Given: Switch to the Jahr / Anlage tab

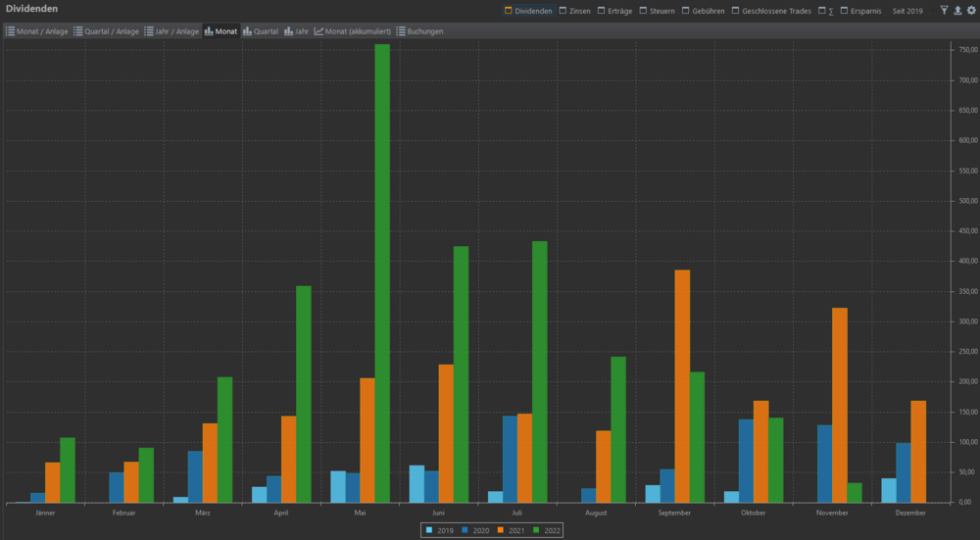Looking at the screenshot, I should [175, 31].
